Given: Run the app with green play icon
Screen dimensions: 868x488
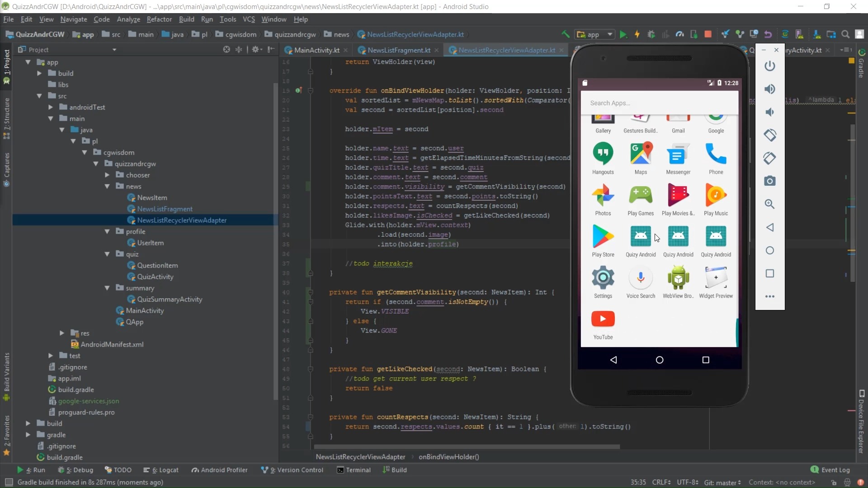Looking at the screenshot, I should coord(623,34).
